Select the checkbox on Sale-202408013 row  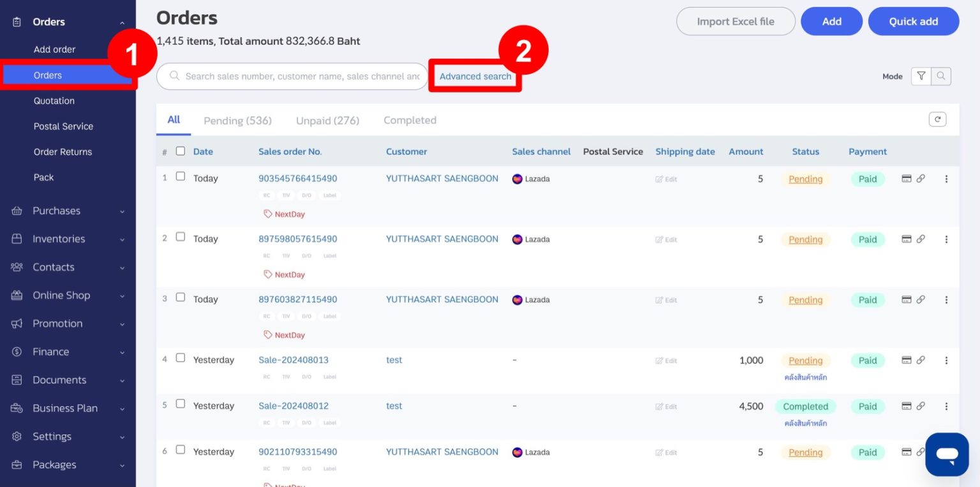181,359
